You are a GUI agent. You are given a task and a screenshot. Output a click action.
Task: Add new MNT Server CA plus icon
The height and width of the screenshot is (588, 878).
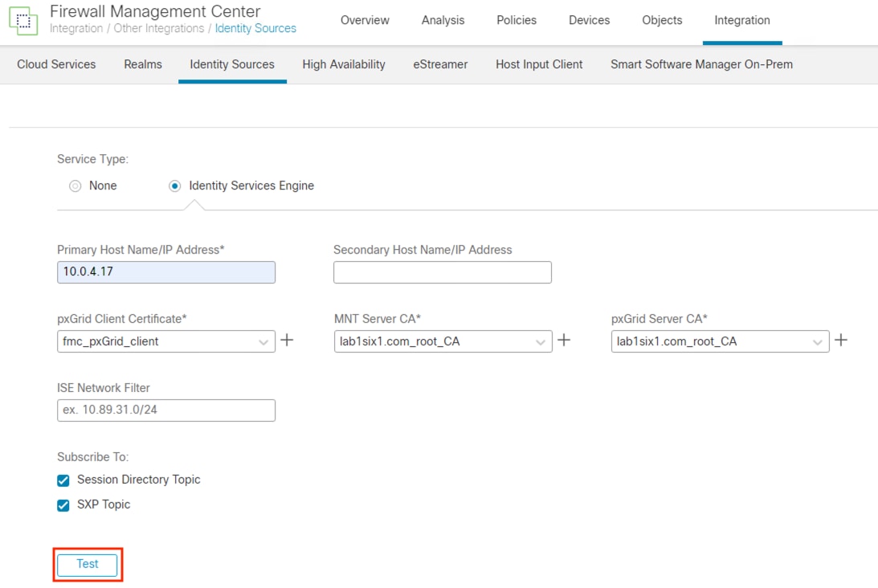pos(564,340)
